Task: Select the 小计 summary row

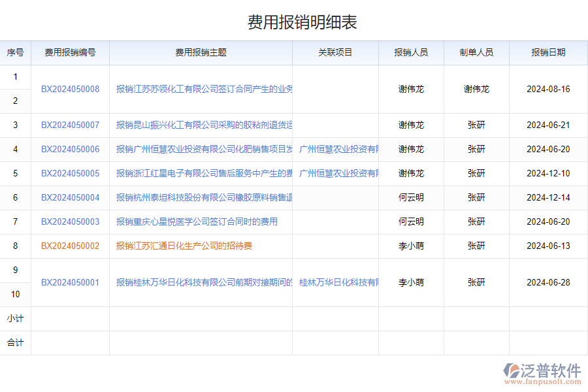Action: (x=16, y=318)
